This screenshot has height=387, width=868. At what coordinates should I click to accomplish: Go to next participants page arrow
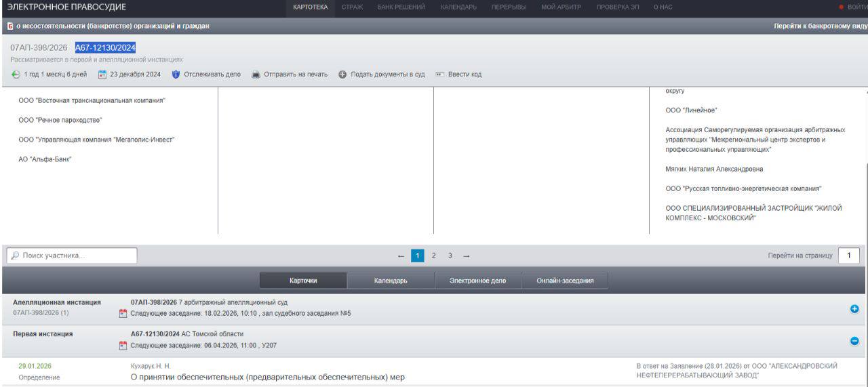click(x=466, y=256)
